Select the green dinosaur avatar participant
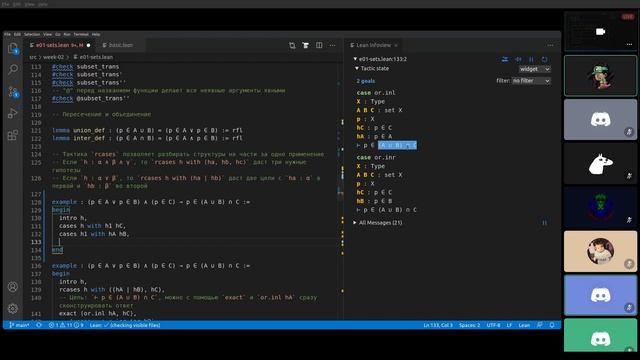Image resolution: width=640 pixels, height=360 pixels. pyautogui.click(x=600, y=76)
